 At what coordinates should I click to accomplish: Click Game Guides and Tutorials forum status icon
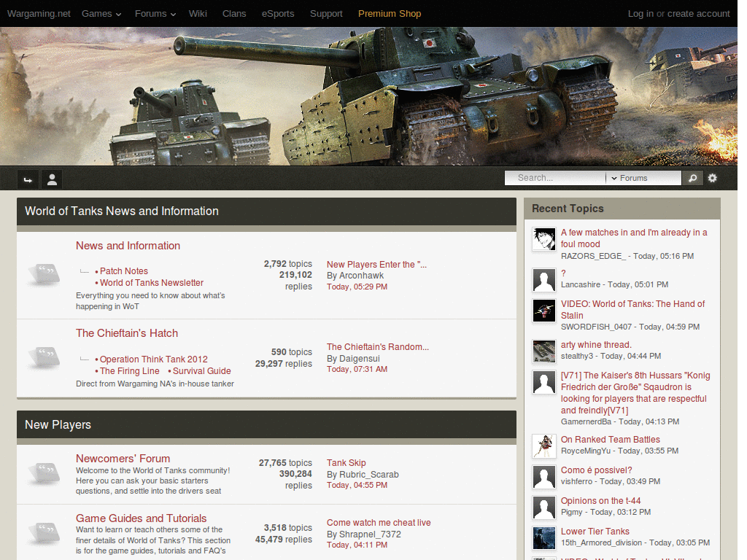[44, 533]
